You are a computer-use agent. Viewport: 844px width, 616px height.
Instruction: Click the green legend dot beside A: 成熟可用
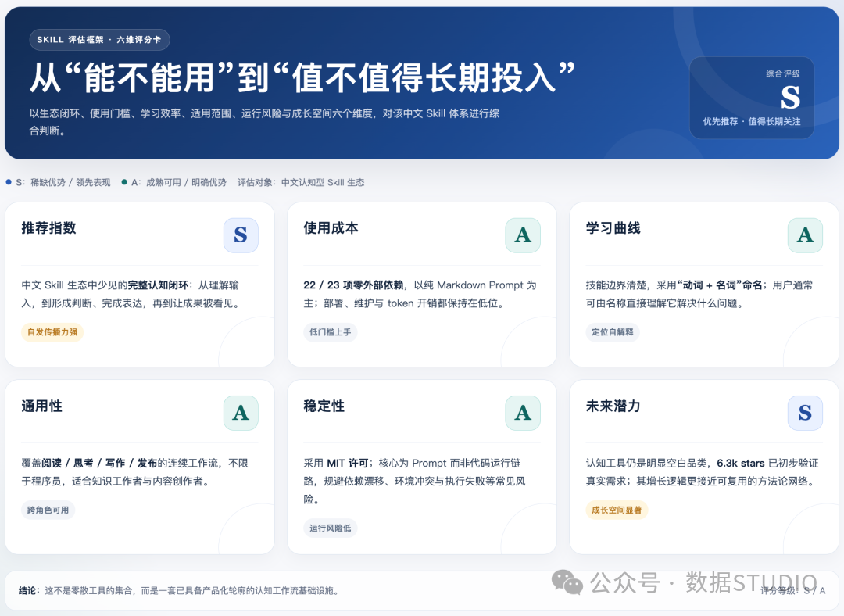point(124,182)
